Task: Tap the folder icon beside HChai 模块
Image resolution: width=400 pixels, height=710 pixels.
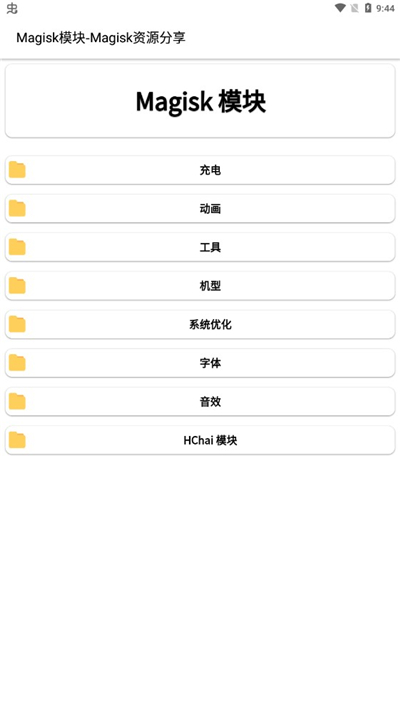Action: pos(17,440)
